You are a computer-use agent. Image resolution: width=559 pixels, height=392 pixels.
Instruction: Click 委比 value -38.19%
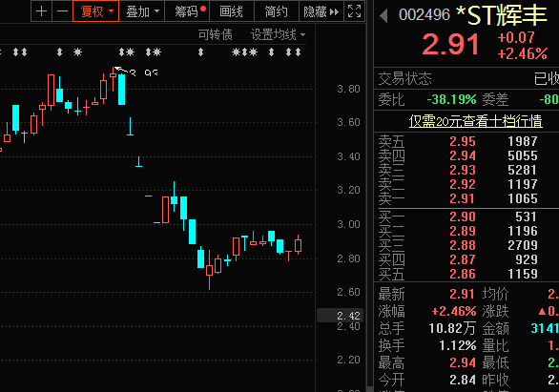pos(452,99)
